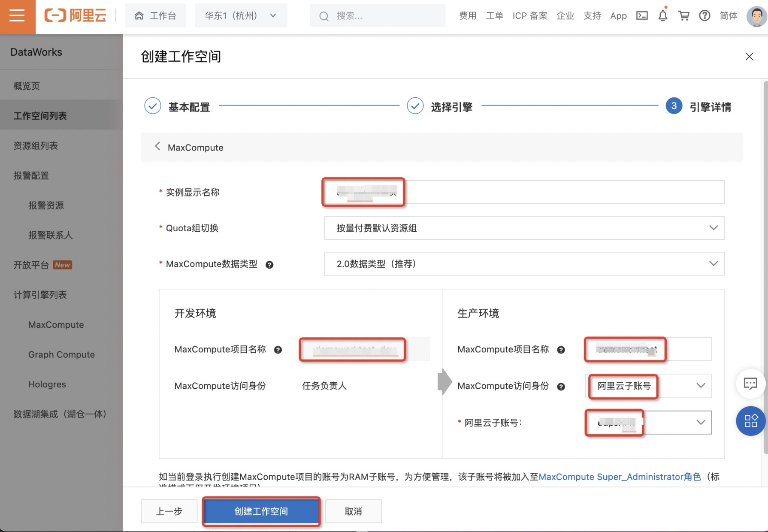
Task: Focus 开发环境 MaxCompute项目名称 field
Action: pyautogui.click(x=365, y=349)
